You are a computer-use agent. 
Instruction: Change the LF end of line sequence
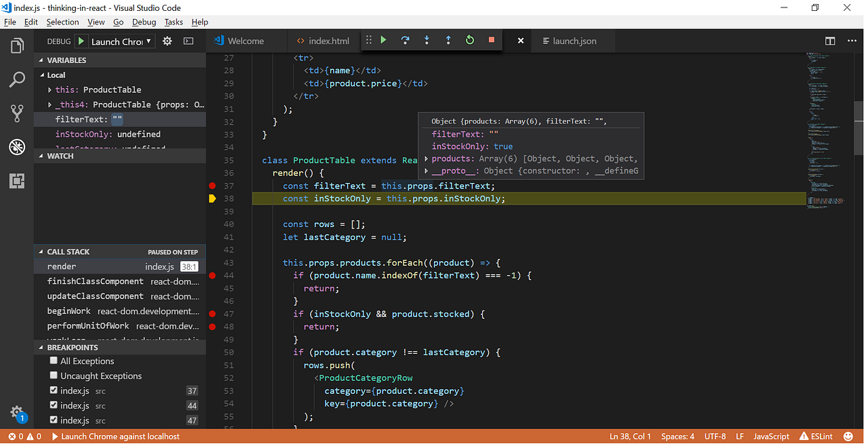[740, 437]
